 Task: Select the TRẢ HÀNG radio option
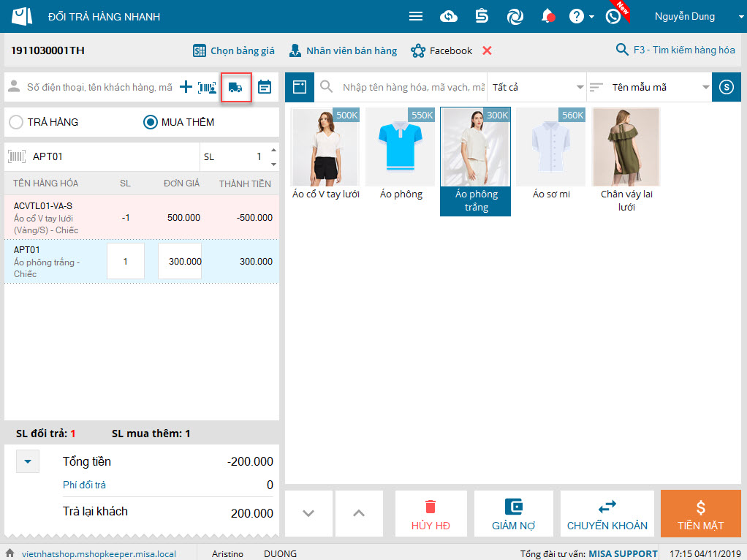16,122
